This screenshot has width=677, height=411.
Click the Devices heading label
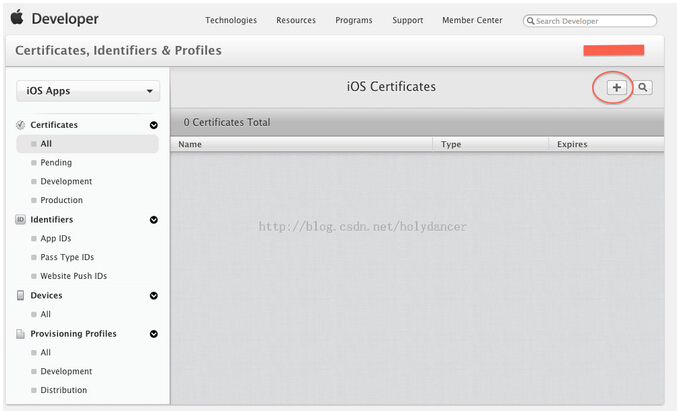46,295
